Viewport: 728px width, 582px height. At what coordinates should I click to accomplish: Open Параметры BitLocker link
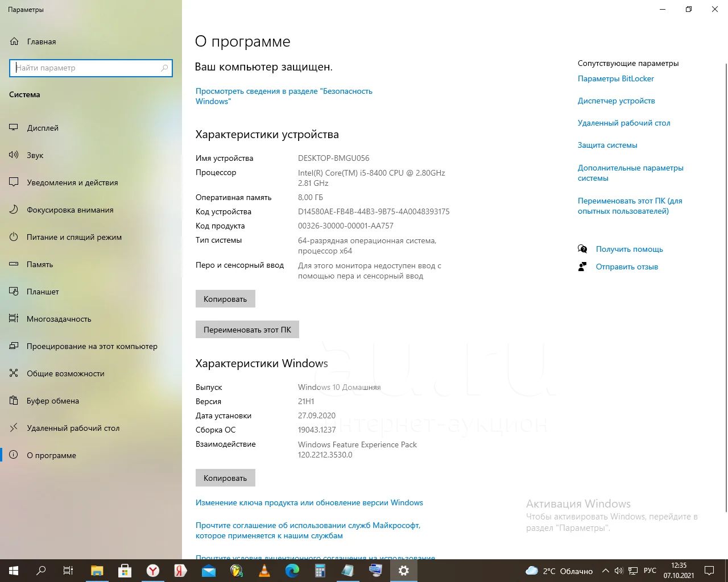(x=616, y=78)
